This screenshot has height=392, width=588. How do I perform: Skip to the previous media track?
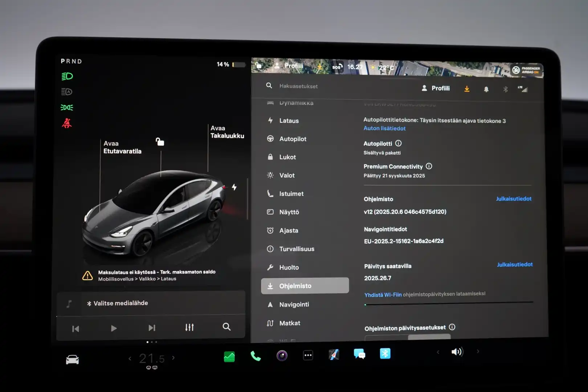coord(75,329)
